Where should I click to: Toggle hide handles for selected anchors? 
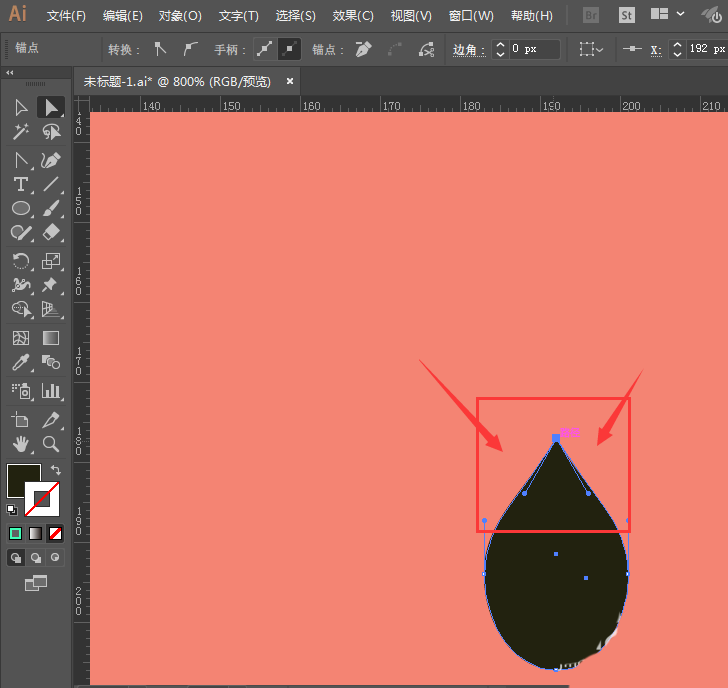pos(290,49)
